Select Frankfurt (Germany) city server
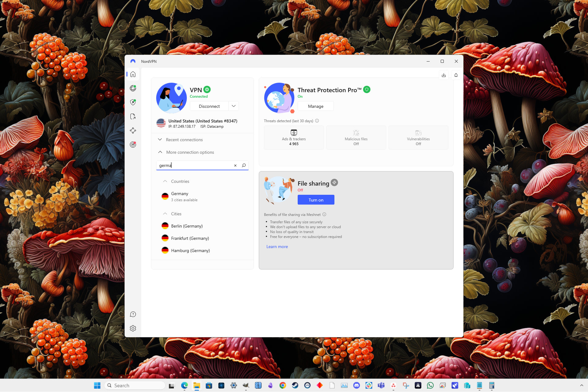Viewport: 588px width, 392px height. point(190,238)
